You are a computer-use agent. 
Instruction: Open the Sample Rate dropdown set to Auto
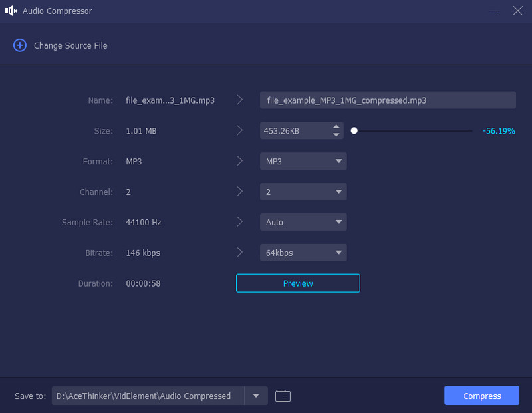point(303,222)
